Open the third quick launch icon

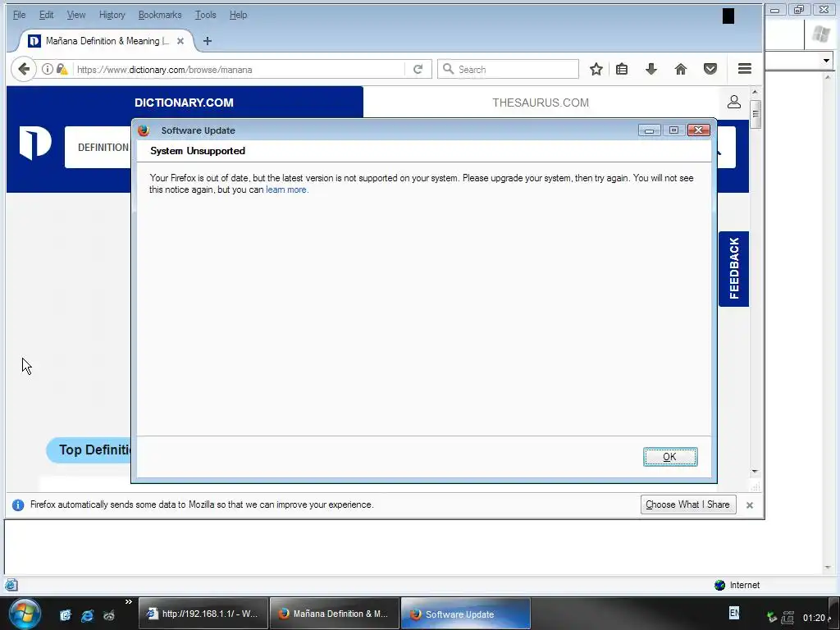click(x=109, y=615)
